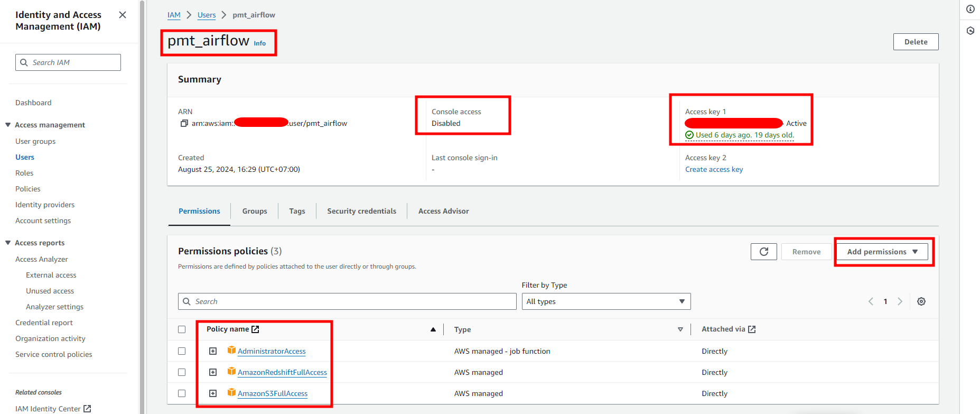Click the AdministratorAccess policy cube icon
Image resolution: width=980 pixels, height=414 pixels.
(231, 350)
